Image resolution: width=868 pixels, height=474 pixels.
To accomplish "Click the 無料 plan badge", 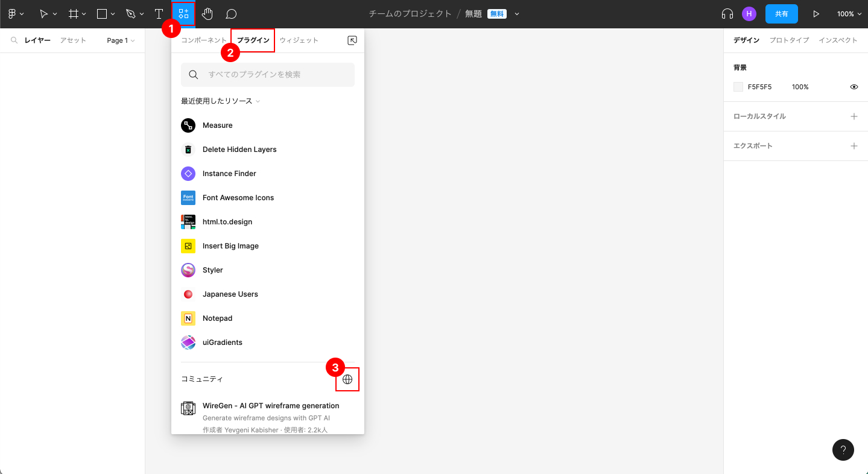I will pyautogui.click(x=497, y=14).
